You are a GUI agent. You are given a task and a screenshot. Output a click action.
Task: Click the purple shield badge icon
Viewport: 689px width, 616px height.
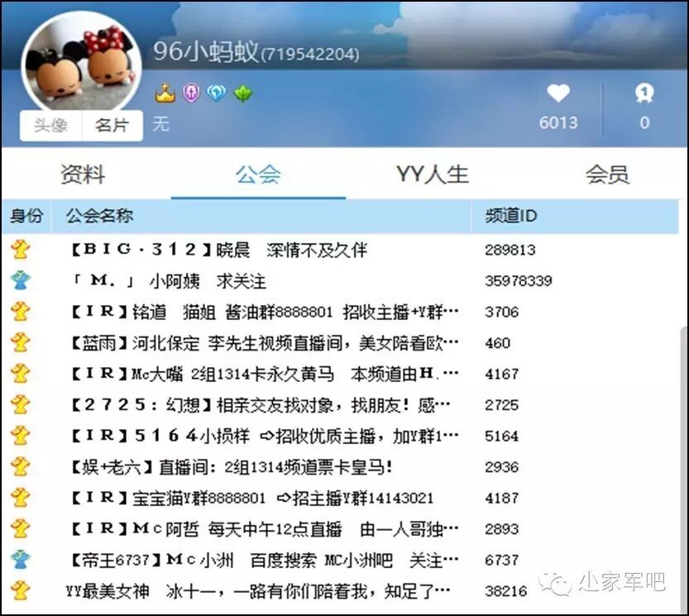(x=191, y=93)
